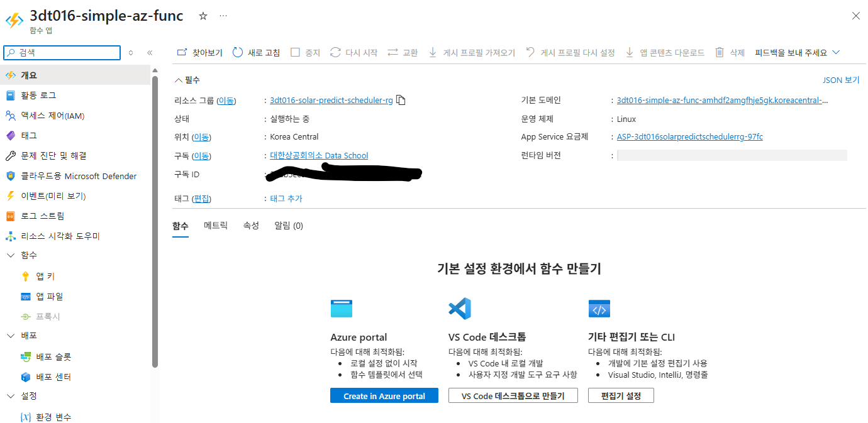The height and width of the screenshot is (423, 868).
Task: Open 개요 in the sidebar
Action: [75, 75]
